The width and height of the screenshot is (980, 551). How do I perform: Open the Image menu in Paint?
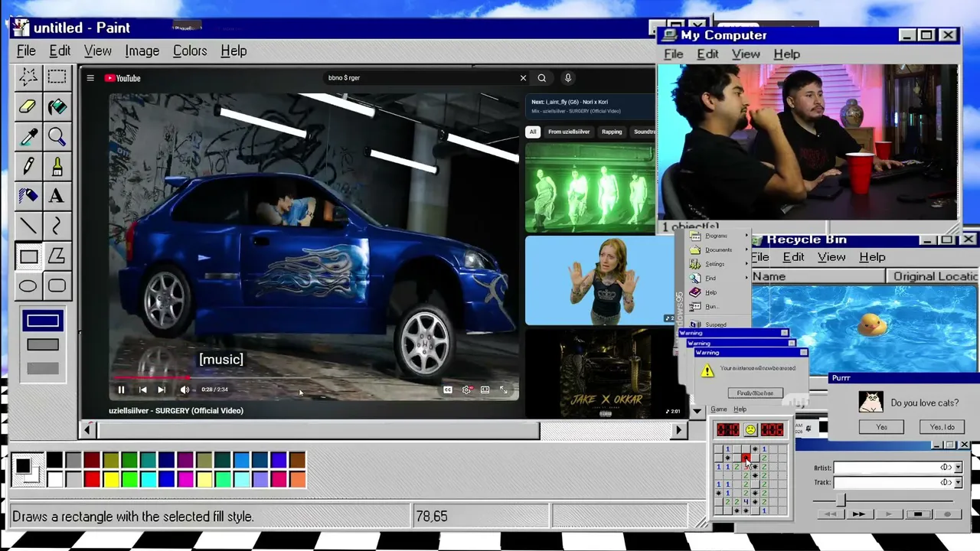(142, 51)
